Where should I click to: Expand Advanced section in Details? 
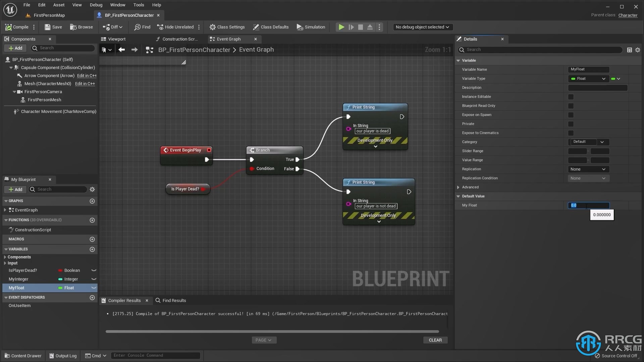(x=458, y=187)
